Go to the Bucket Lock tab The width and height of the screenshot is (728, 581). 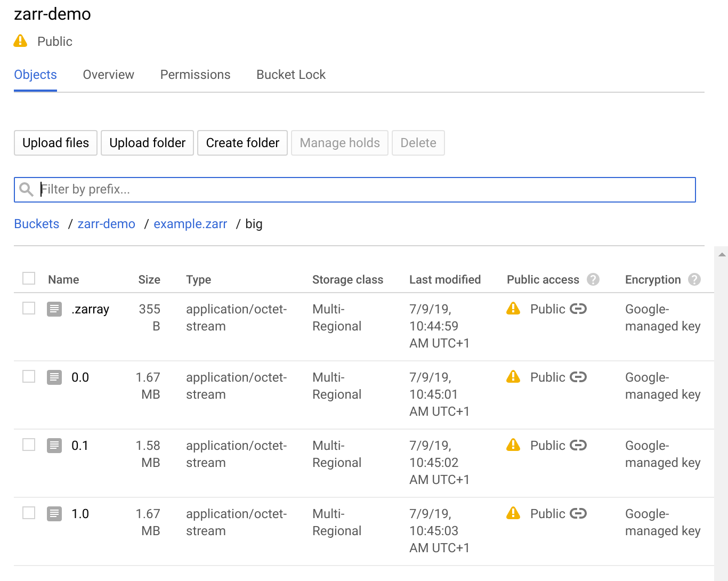[x=290, y=75]
